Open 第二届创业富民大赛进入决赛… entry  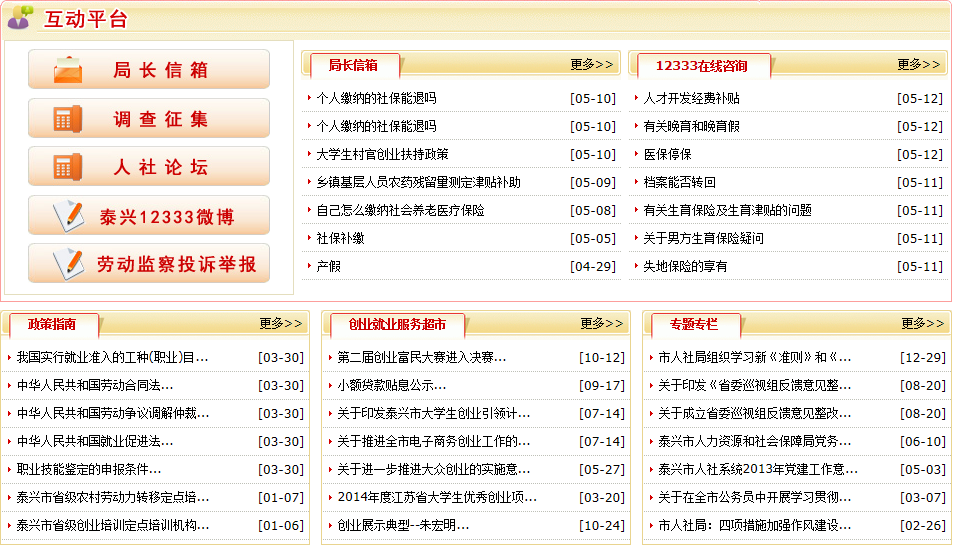422,358
